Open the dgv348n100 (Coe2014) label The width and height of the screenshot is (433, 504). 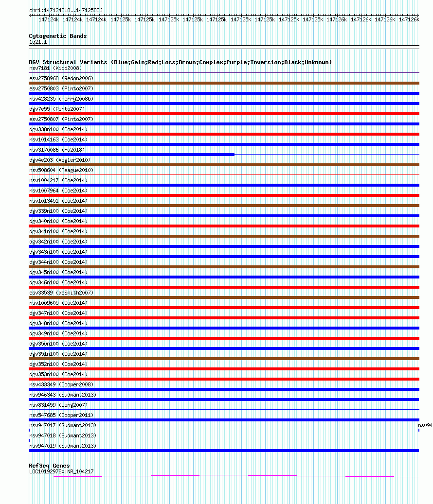(x=58, y=323)
